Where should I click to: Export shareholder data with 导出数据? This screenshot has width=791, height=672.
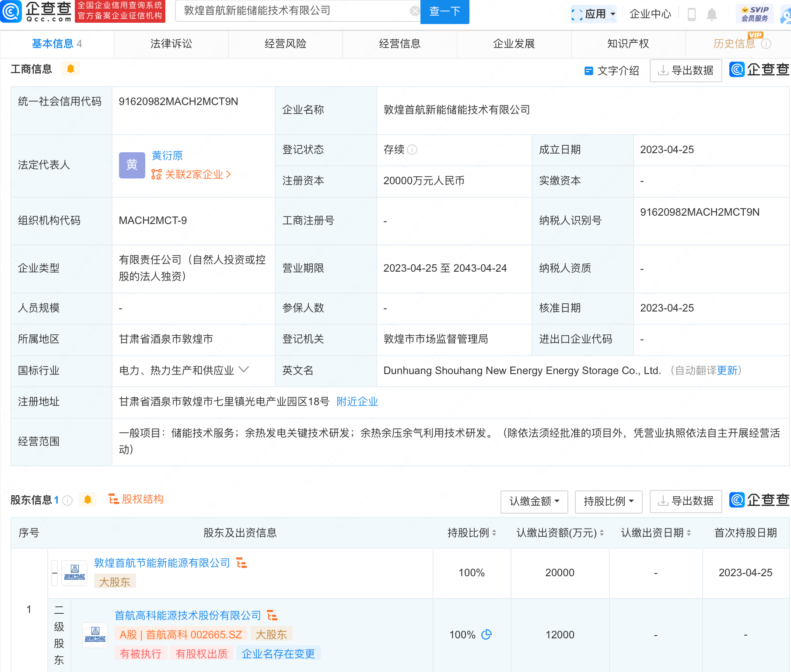click(686, 501)
